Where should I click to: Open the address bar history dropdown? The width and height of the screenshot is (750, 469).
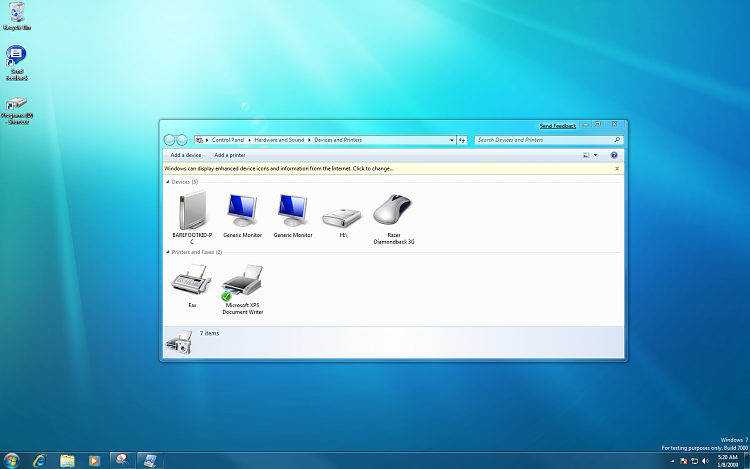click(452, 140)
